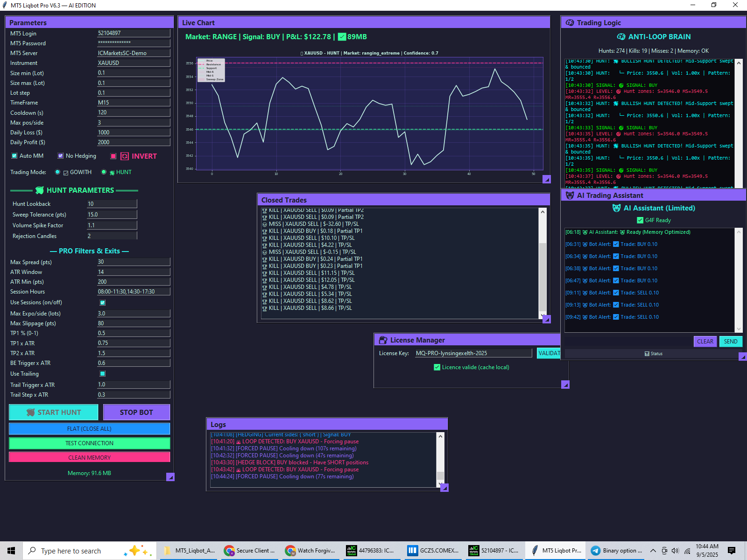The image size is (747, 560).
Task: Disable the No Hedging checkbox
Action: pos(61,156)
